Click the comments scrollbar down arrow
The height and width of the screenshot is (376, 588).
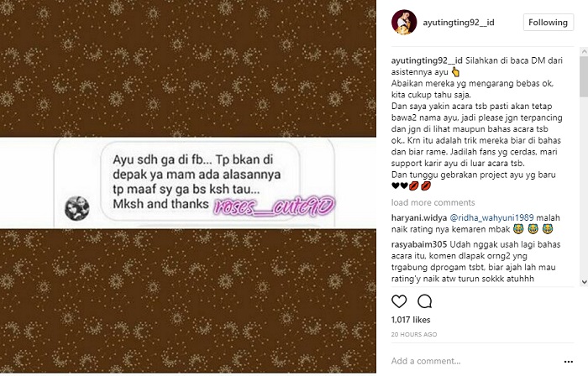point(584,282)
